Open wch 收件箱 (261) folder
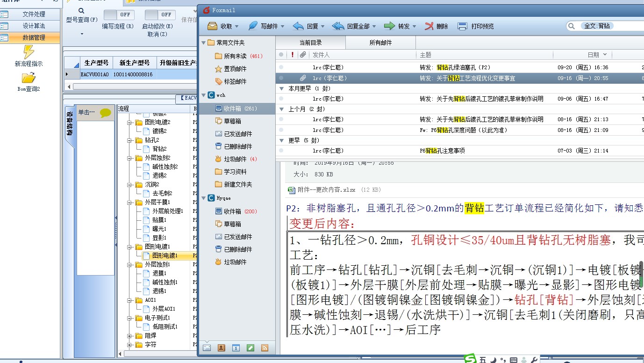Viewport: 644px width, 363px height. [236, 109]
